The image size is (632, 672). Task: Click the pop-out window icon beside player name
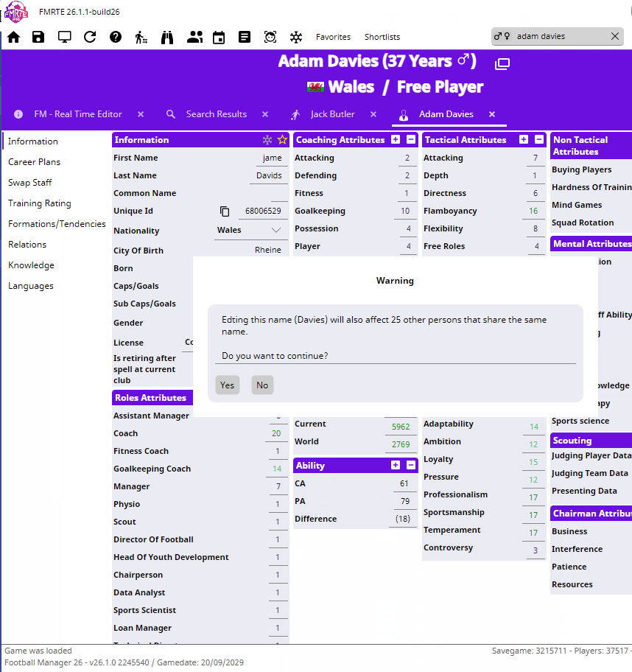pyautogui.click(x=502, y=64)
